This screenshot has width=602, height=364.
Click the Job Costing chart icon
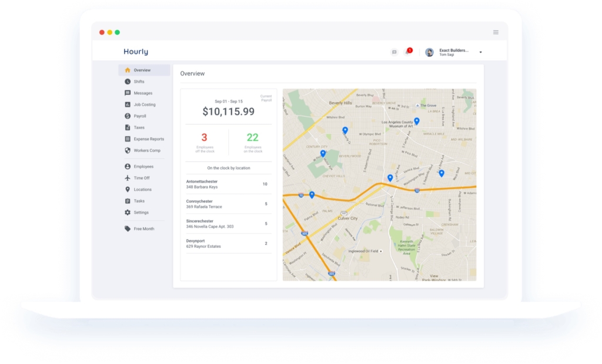pos(128,105)
